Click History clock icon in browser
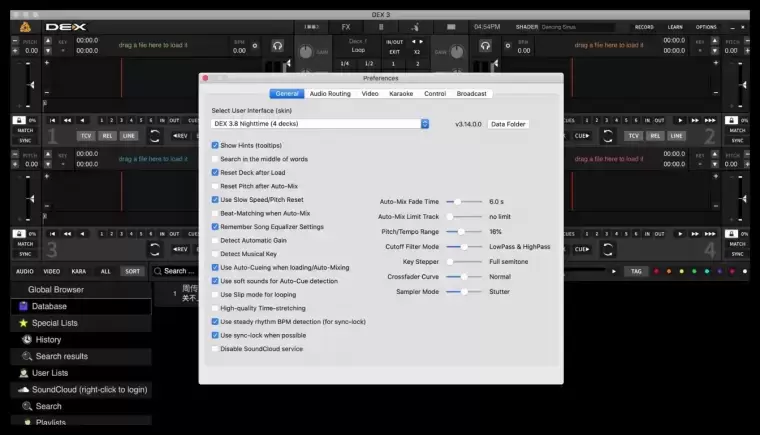The height and width of the screenshot is (435, 760). click(x=27, y=339)
